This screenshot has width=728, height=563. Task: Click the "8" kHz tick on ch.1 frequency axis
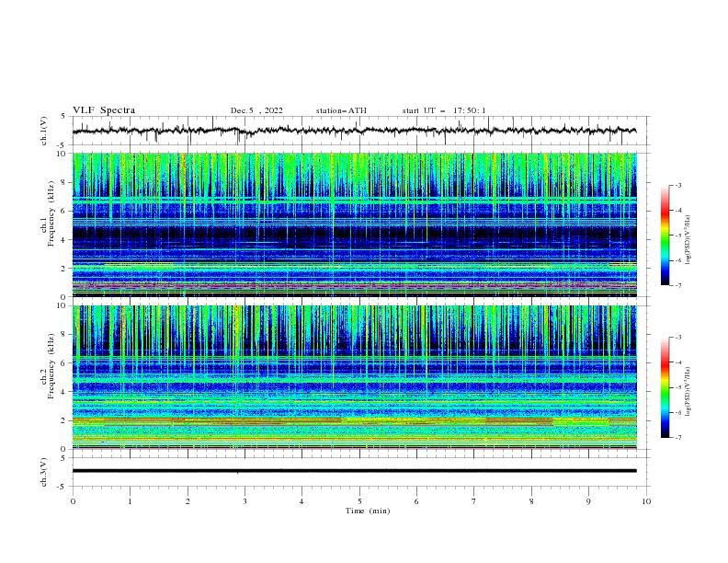(x=65, y=182)
